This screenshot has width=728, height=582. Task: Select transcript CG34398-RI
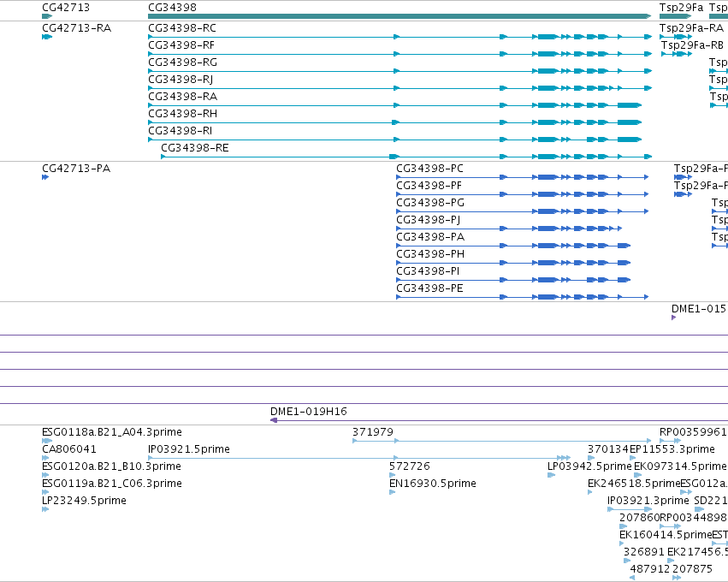click(181, 131)
